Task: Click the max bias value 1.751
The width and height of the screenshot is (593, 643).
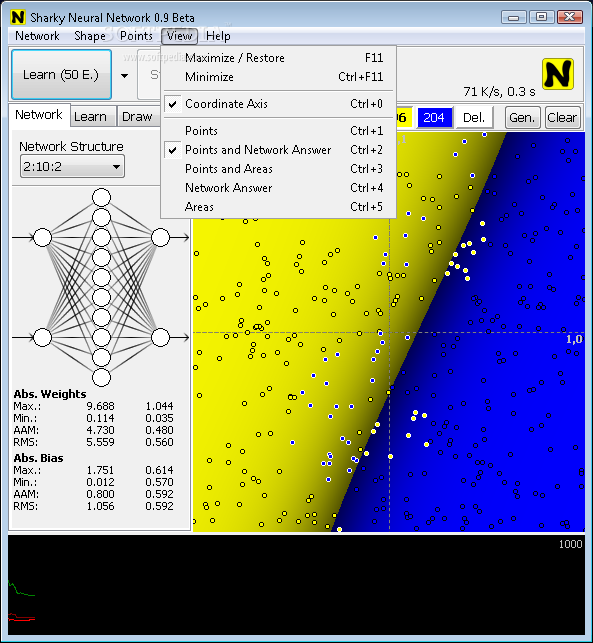Action: click(100, 470)
